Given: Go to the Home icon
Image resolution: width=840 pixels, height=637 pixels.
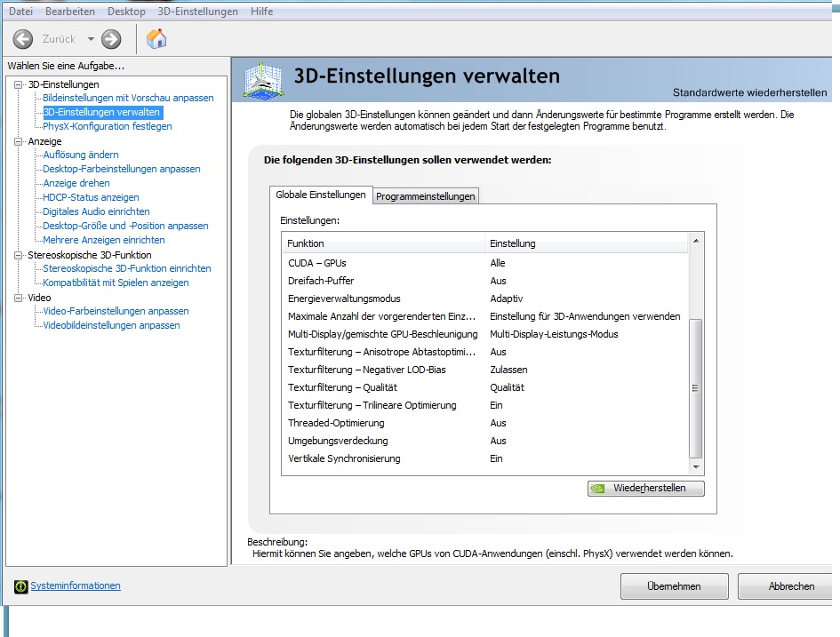Looking at the screenshot, I should click(156, 38).
